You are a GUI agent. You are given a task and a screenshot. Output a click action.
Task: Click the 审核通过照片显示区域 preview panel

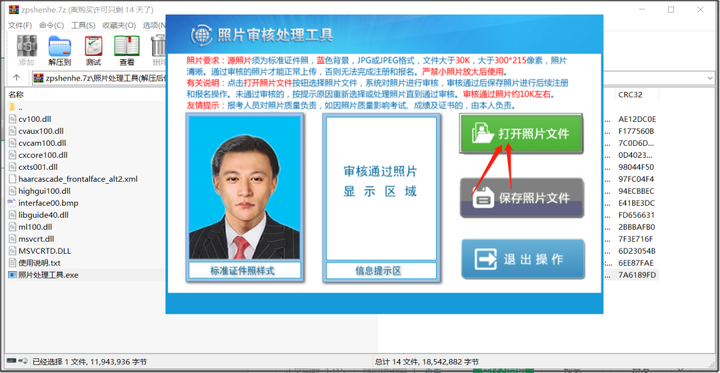(381, 188)
